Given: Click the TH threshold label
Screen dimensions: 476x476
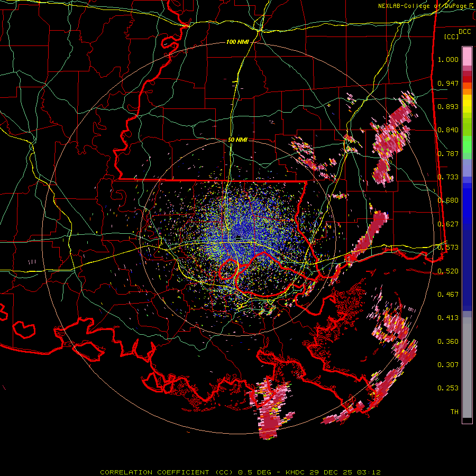Looking at the screenshot, I should [x=454, y=411].
